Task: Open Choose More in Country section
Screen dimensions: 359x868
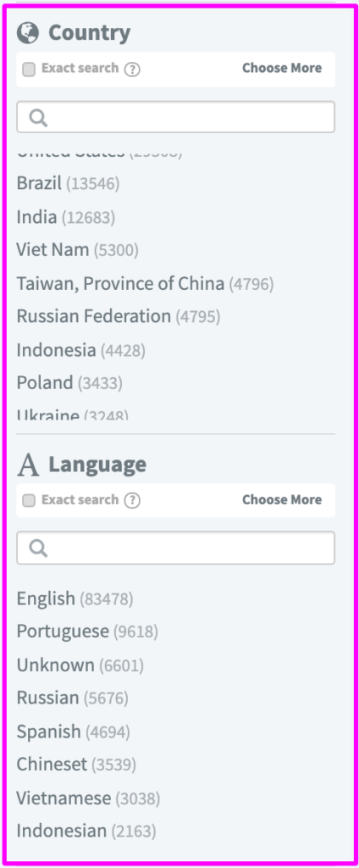Action: [x=282, y=68]
